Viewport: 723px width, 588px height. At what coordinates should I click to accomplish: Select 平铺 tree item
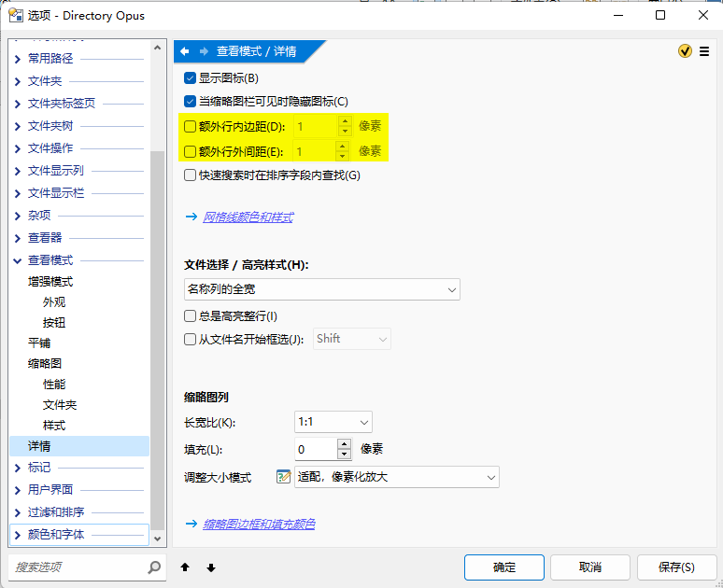point(39,343)
